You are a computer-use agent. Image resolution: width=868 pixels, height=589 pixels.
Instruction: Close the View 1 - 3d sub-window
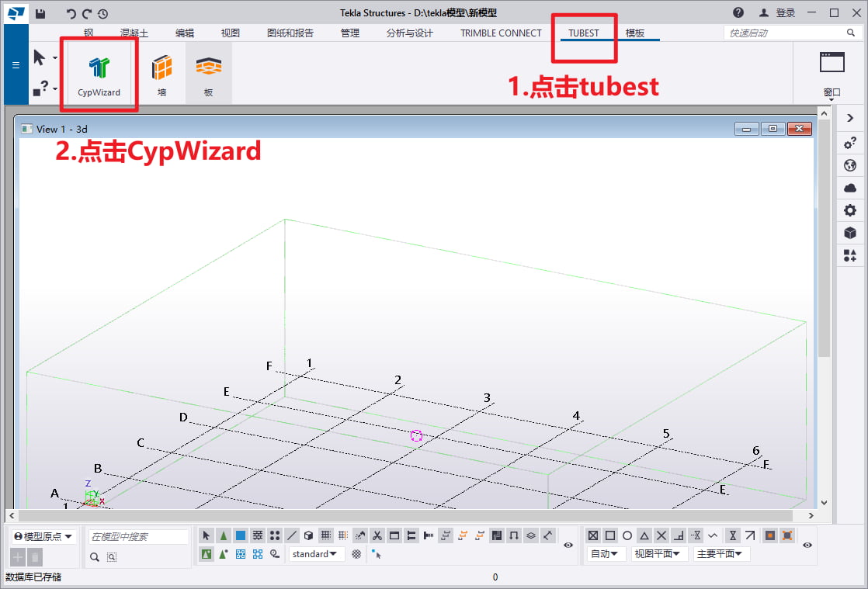(800, 129)
